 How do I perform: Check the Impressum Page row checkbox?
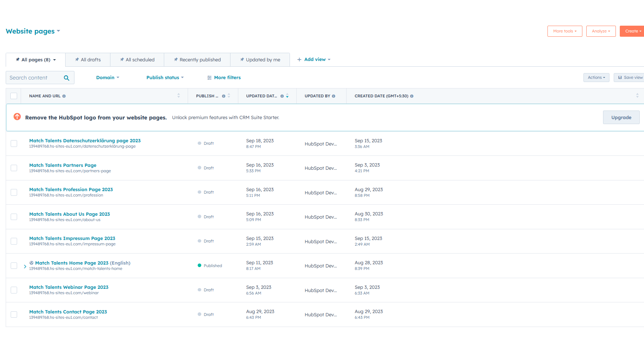tap(14, 241)
